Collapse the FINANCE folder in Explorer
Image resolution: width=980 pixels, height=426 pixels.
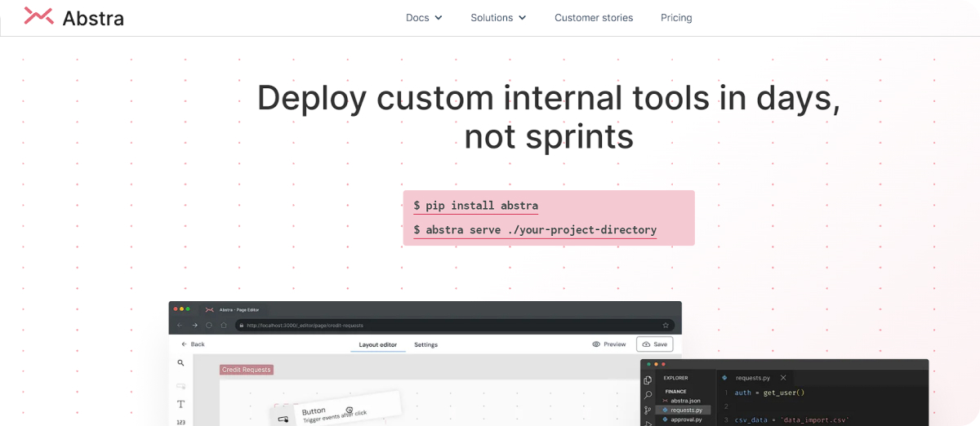(675, 392)
